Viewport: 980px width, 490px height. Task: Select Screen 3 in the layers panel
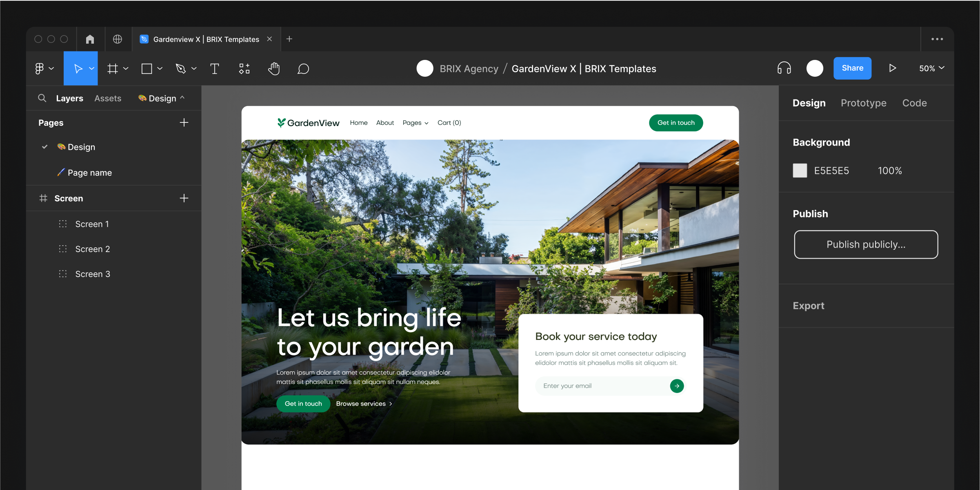pos(93,274)
